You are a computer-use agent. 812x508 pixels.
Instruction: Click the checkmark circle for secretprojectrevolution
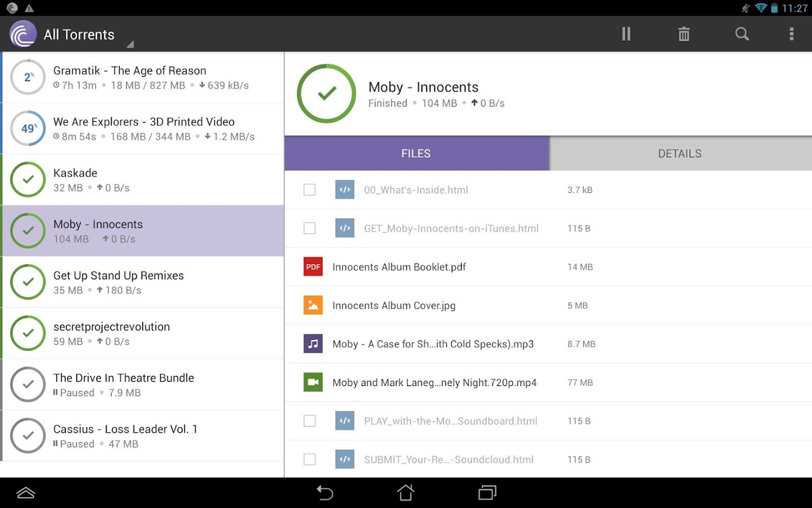coord(28,333)
